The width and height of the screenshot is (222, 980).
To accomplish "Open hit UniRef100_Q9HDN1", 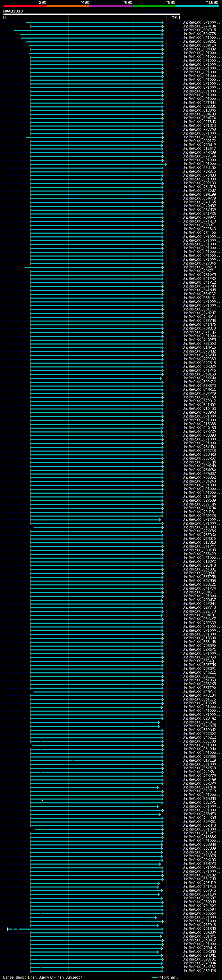I will tap(199, 955).
